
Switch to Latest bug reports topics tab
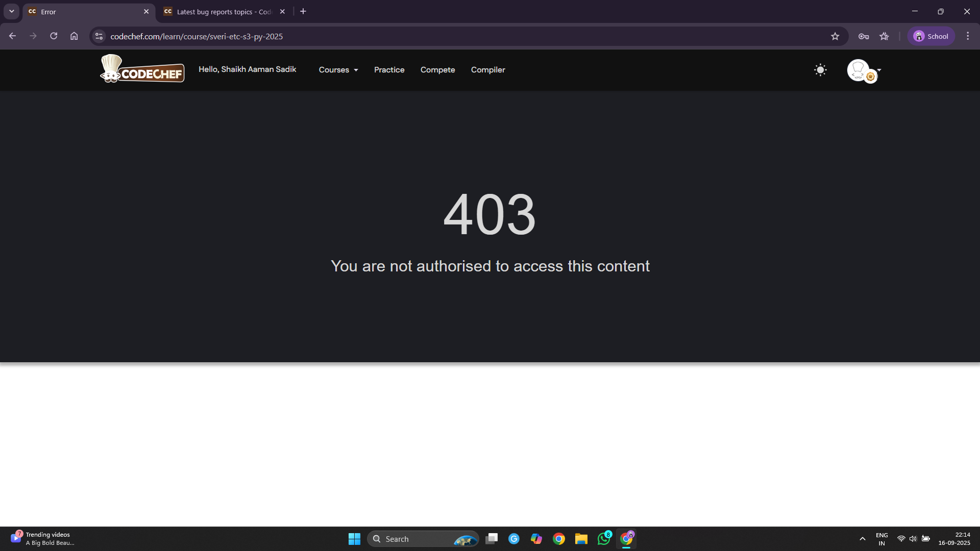219,12
